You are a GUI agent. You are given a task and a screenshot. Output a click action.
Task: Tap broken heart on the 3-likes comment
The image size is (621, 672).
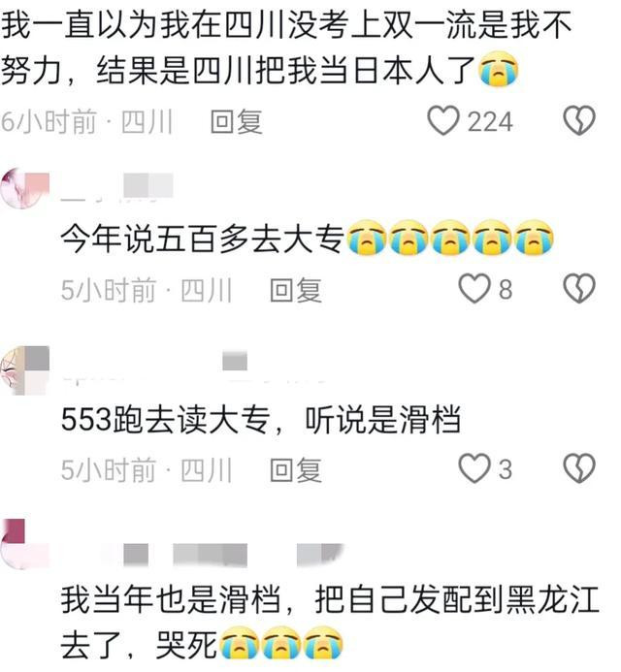click(579, 468)
